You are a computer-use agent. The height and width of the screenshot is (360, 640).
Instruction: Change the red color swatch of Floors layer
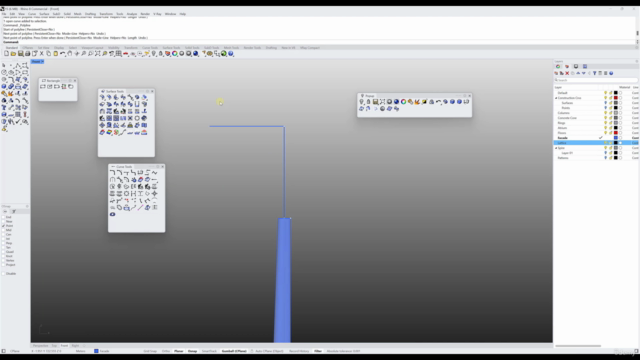click(x=616, y=133)
